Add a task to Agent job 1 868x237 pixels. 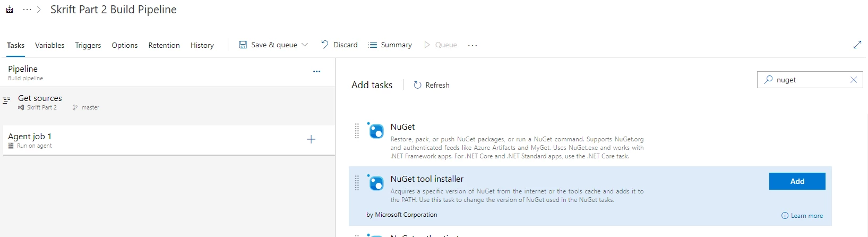coord(311,139)
